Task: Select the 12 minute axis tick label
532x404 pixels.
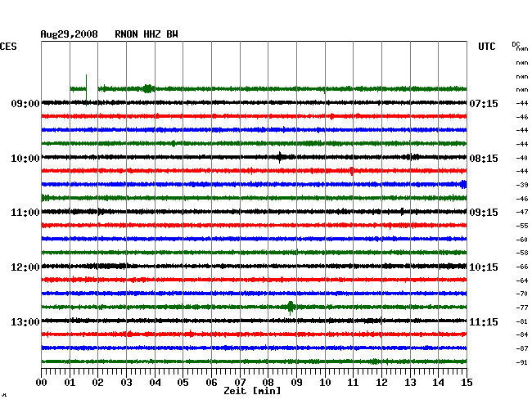Action: [x=381, y=382]
